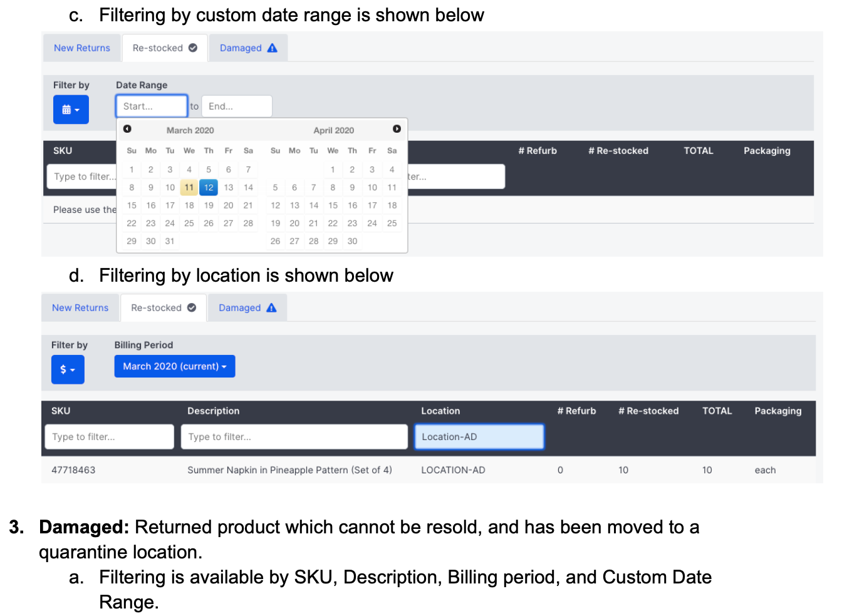Click the check icon on the lower Re-stocked tab
This screenshot has height=616, width=842.
[193, 307]
